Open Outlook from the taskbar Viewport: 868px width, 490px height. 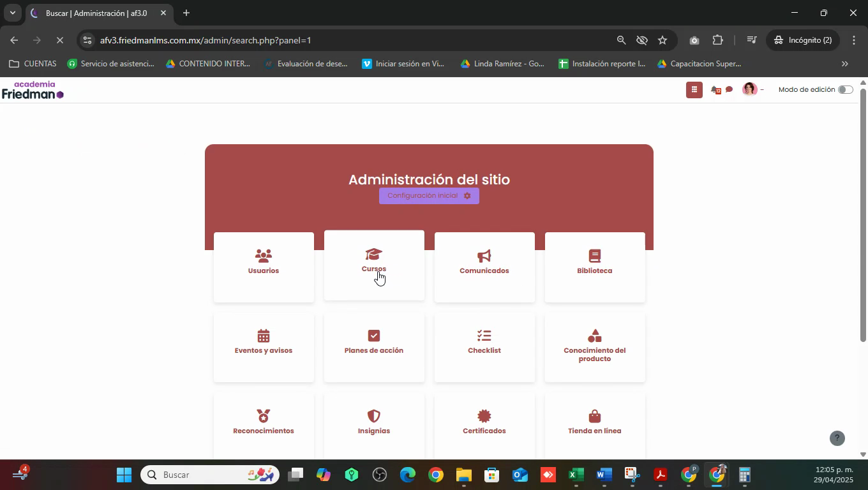pos(520,475)
